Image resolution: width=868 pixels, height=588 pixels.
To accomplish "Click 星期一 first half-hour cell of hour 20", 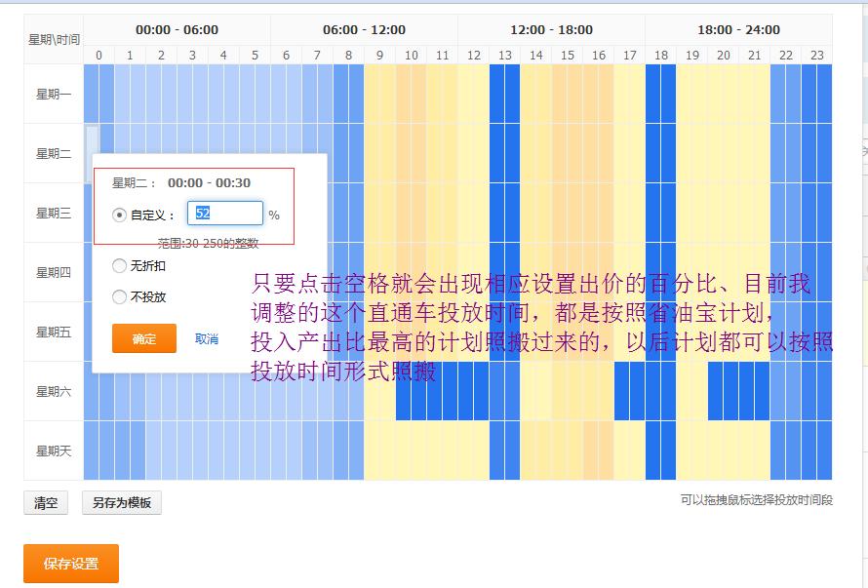I will tap(716, 94).
